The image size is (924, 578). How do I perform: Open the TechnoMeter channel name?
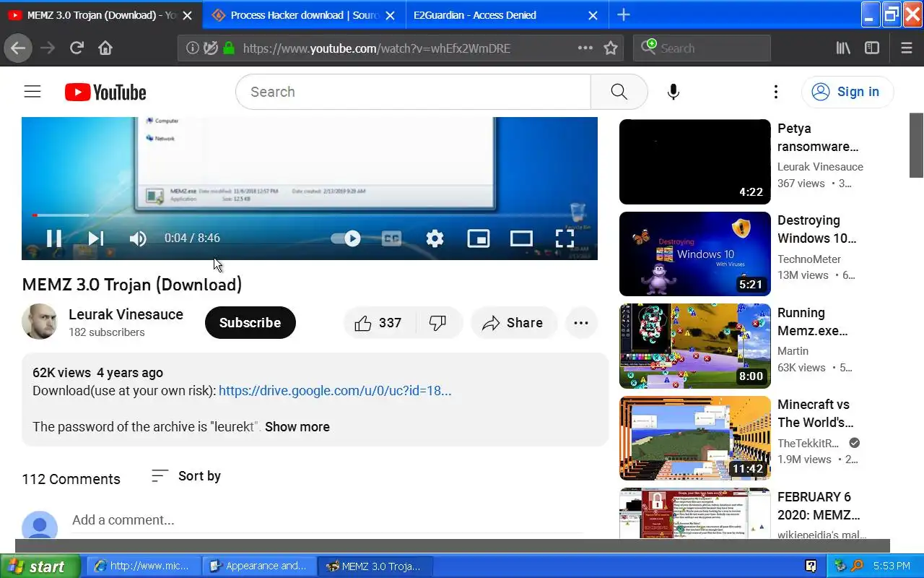[x=809, y=259]
